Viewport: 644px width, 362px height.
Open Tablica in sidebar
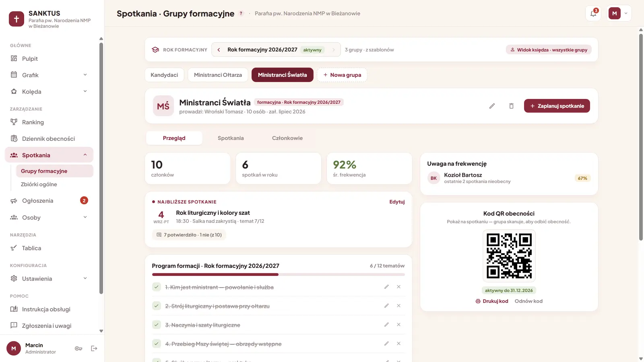(49, 248)
